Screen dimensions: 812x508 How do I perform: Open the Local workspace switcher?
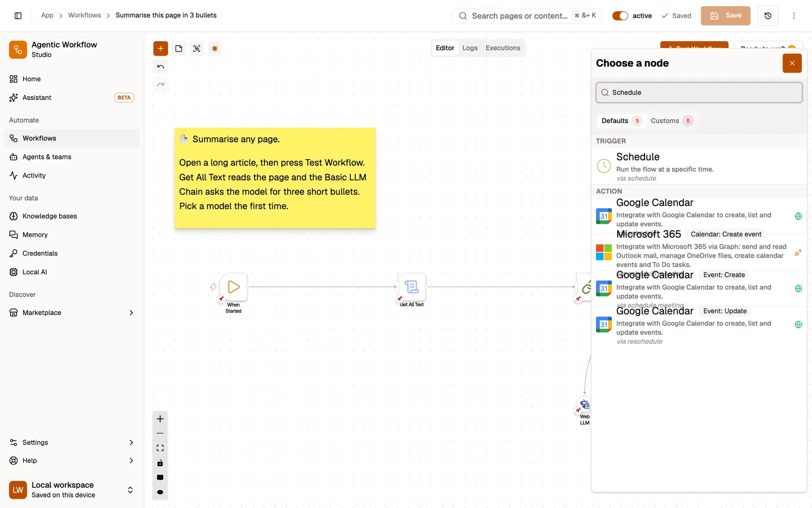pyautogui.click(x=72, y=490)
